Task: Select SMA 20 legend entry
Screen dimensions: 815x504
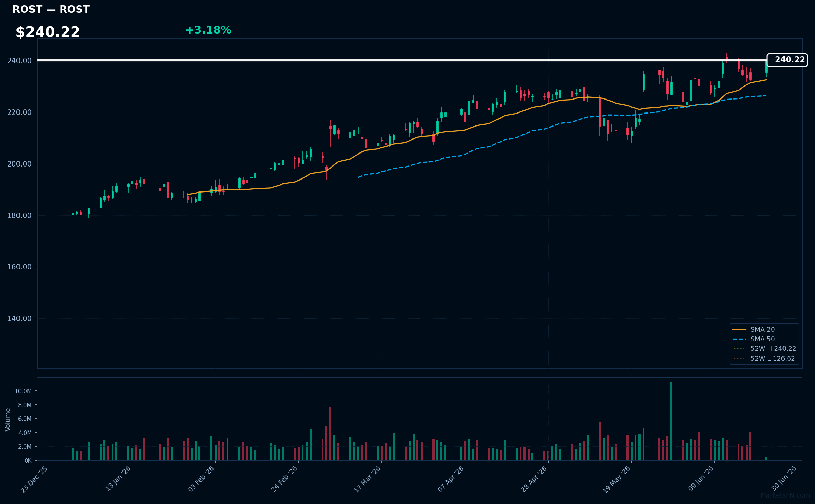Action: (x=763, y=330)
